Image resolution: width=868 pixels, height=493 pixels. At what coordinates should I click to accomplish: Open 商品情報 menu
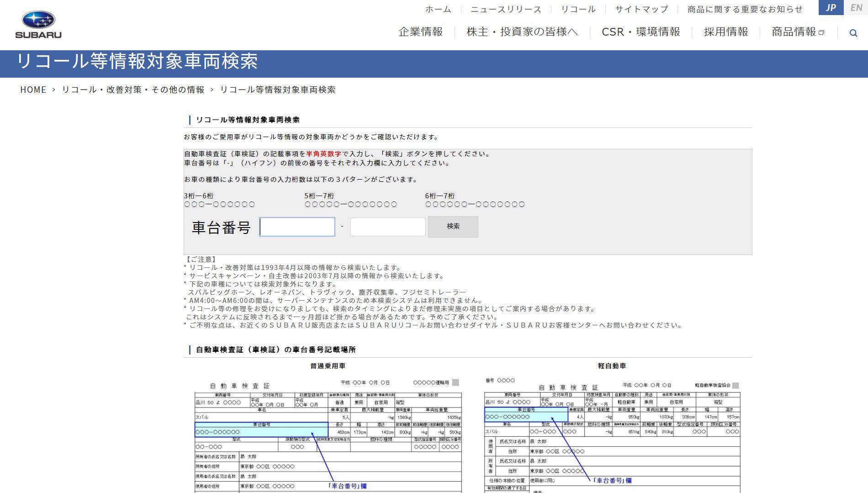tap(794, 32)
